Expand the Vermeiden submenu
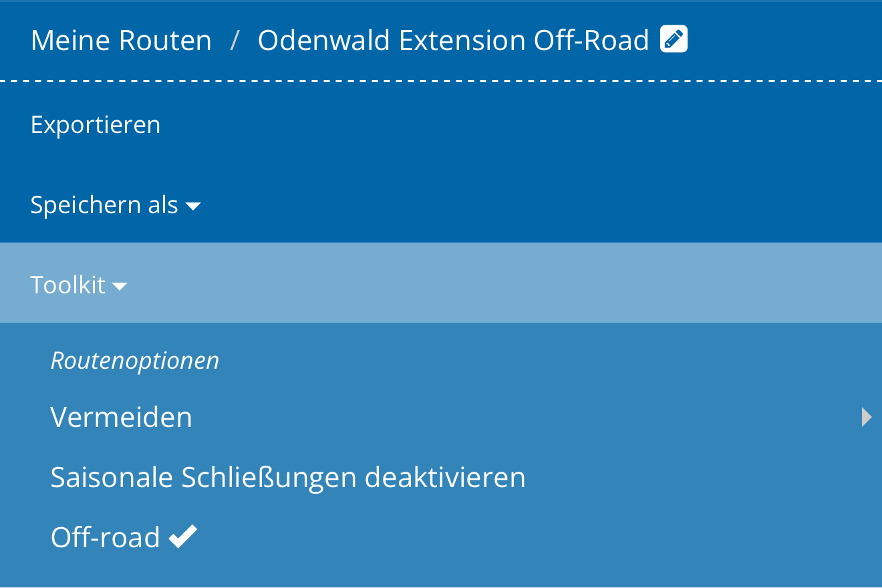The image size is (882, 588). (x=441, y=418)
